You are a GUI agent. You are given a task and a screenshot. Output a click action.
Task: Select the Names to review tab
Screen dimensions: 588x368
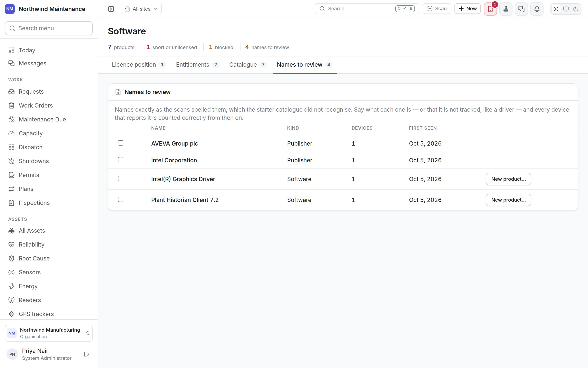(305, 65)
